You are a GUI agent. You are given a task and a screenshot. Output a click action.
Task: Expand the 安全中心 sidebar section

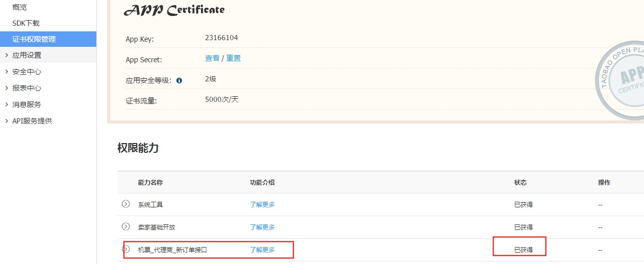click(x=26, y=72)
